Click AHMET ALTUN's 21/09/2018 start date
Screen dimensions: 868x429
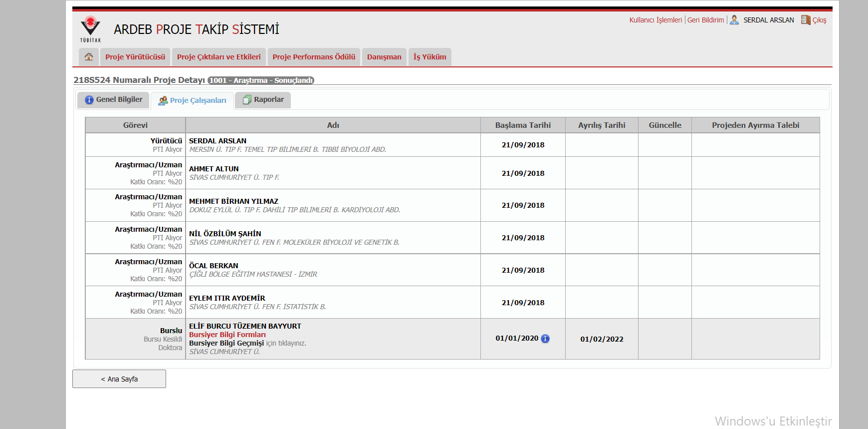(x=523, y=173)
